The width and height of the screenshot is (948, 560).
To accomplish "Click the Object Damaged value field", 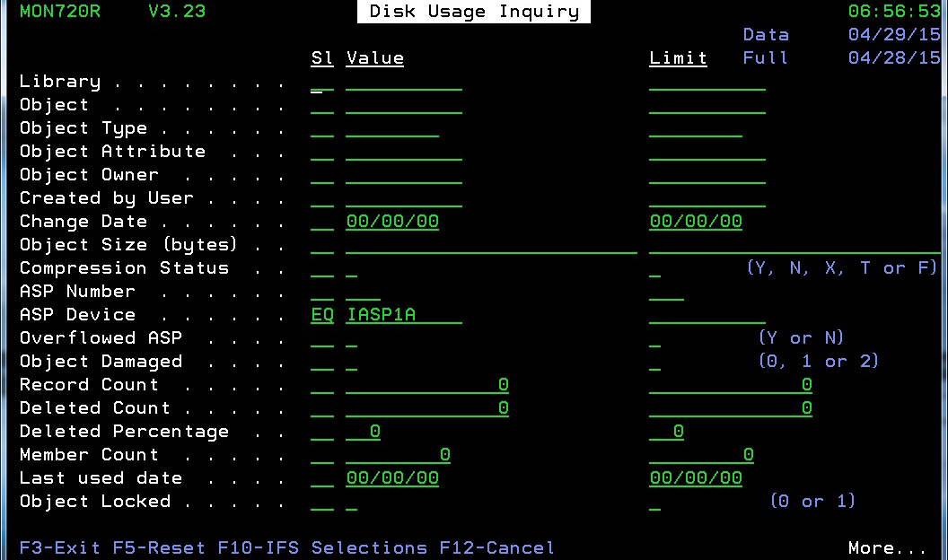I will [x=351, y=362].
